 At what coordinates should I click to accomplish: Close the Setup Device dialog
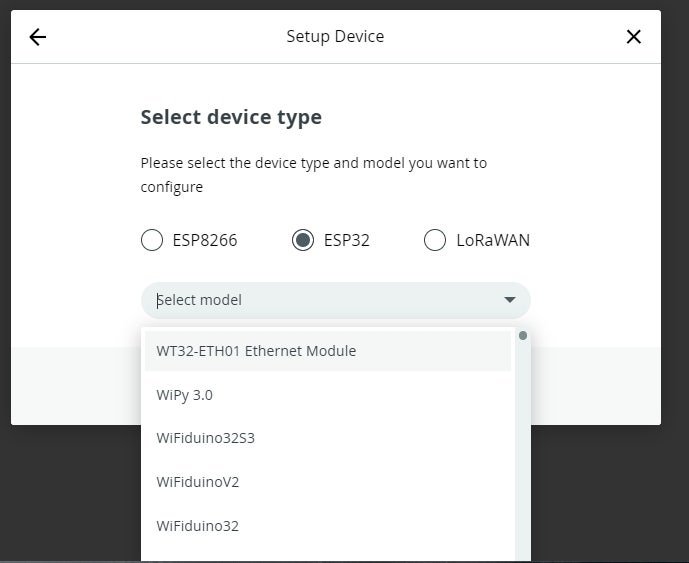[633, 37]
